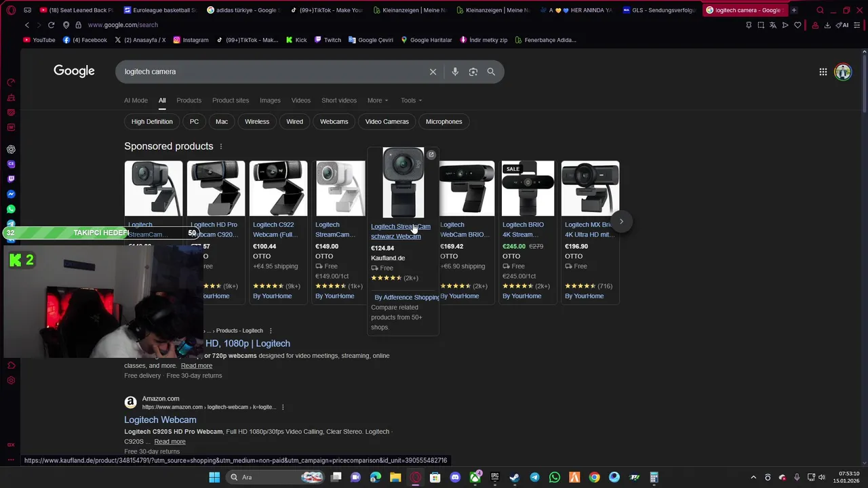868x488 pixels.
Task: Open Steam from the taskbar
Action: pyautogui.click(x=515, y=477)
